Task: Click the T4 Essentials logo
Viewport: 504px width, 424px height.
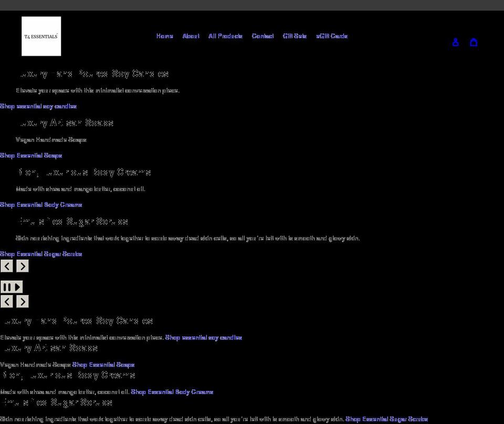Action: pos(41,36)
